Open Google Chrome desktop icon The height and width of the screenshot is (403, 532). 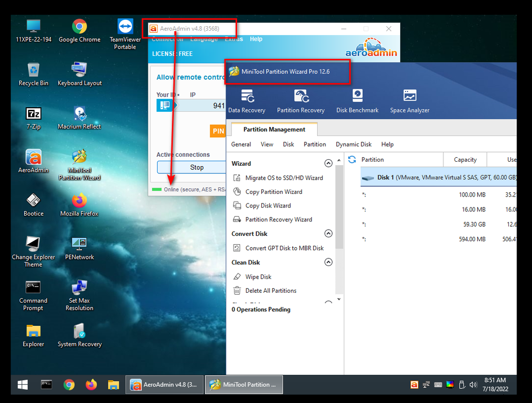click(80, 31)
